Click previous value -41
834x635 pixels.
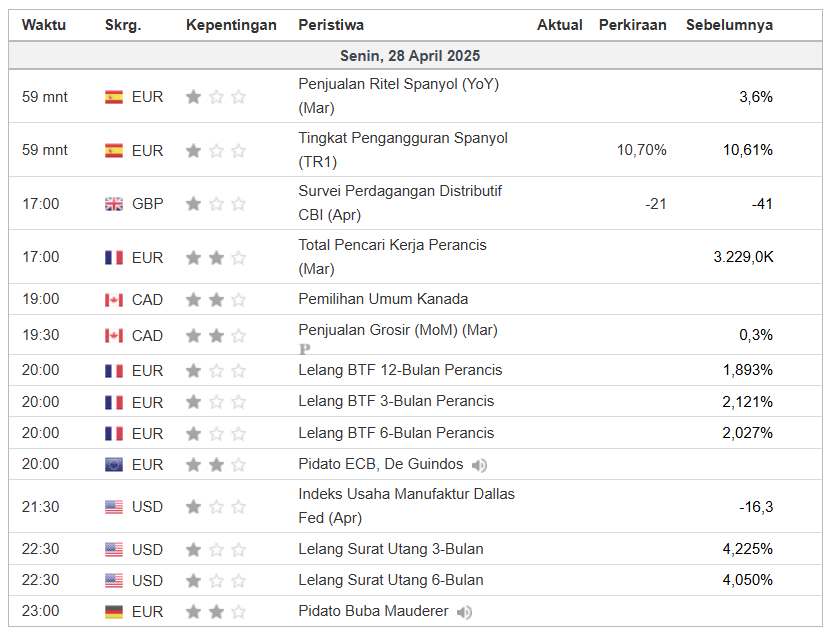tap(762, 204)
